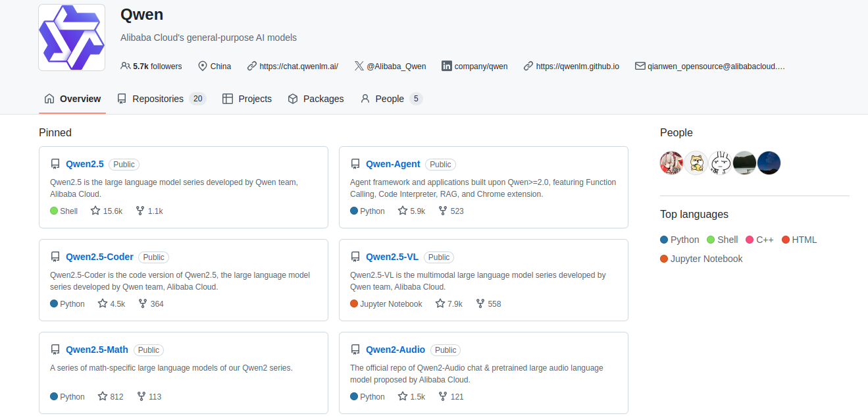The width and height of the screenshot is (868, 420).
Task: Click the repo icon next to Qwen2-Audio
Action: pos(355,350)
